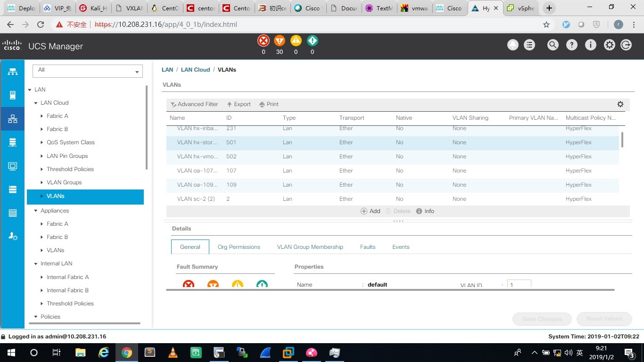The width and height of the screenshot is (644, 362).
Task: Collapse the LAN Cloud tree node
Action: pos(36,103)
